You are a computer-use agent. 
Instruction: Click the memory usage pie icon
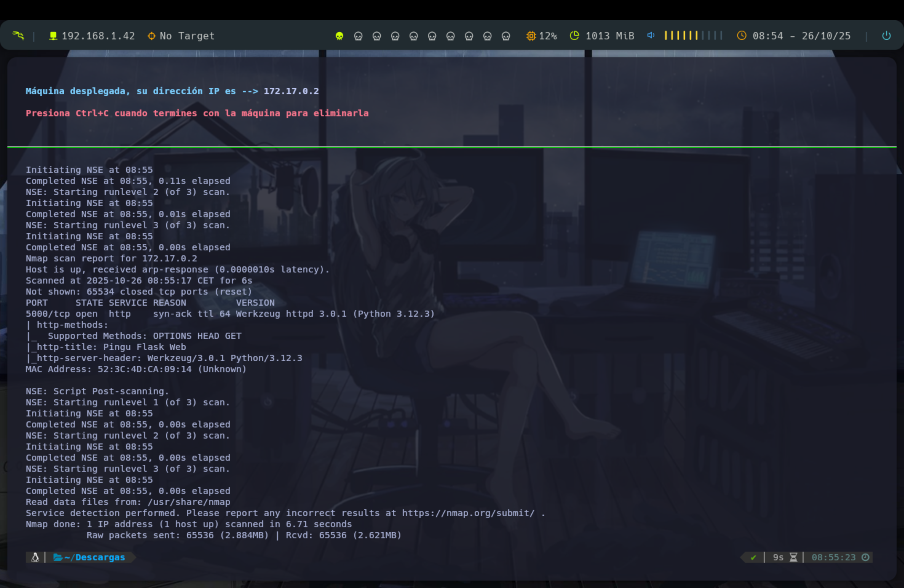pyautogui.click(x=574, y=36)
